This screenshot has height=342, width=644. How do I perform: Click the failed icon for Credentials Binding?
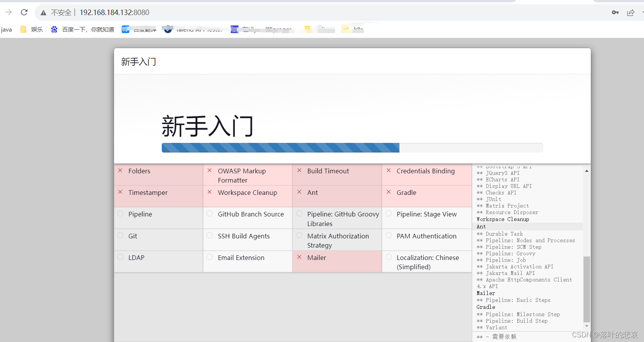(389, 170)
